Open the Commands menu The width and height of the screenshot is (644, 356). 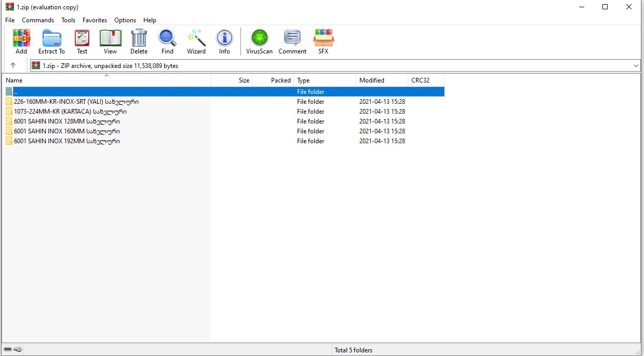[38, 20]
